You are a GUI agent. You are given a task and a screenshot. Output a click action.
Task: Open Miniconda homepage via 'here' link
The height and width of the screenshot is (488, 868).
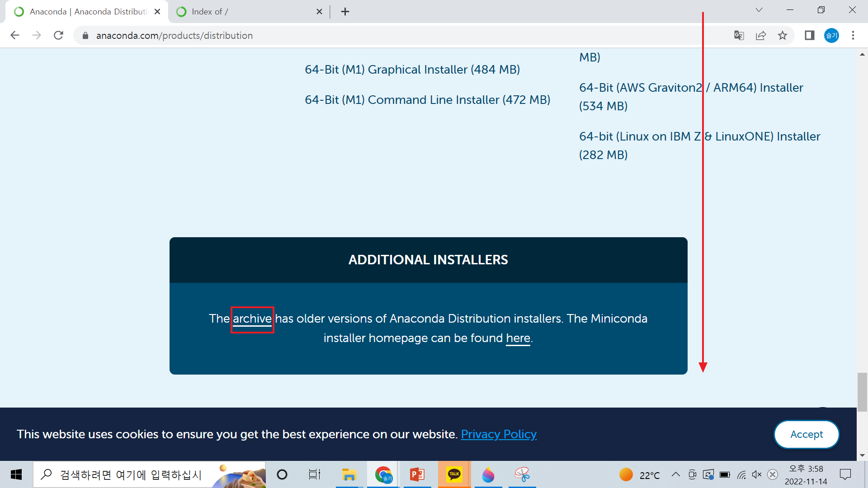click(x=518, y=338)
